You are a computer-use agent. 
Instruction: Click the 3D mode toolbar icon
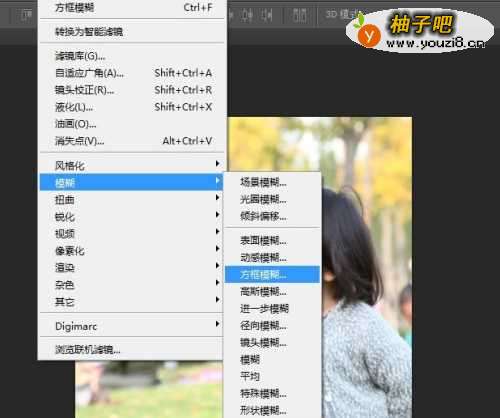(x=338, y=15)
